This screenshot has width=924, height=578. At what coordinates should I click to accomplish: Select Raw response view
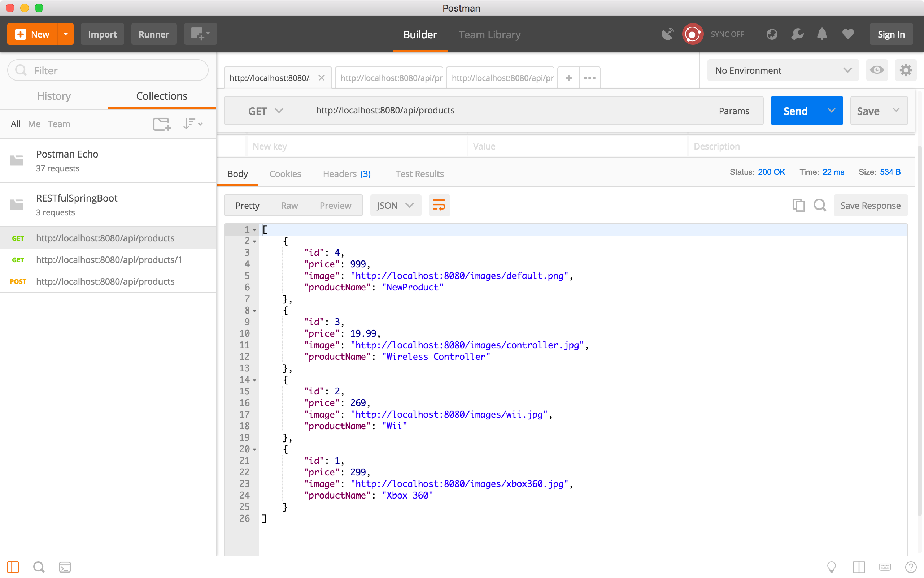289,205
